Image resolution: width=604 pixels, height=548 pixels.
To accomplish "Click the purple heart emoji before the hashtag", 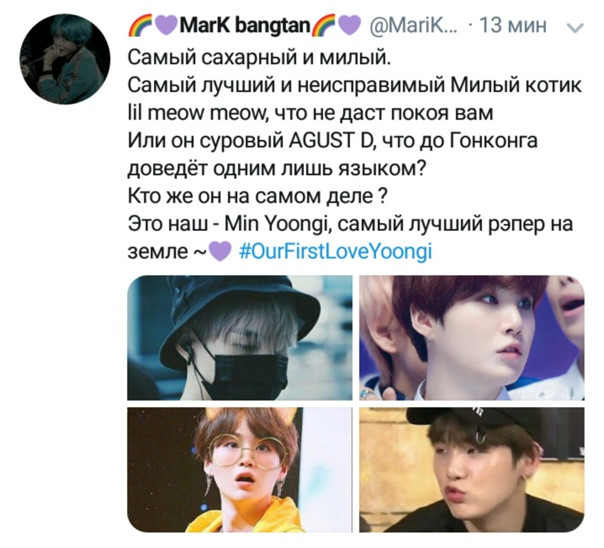I will coord(220,252).
